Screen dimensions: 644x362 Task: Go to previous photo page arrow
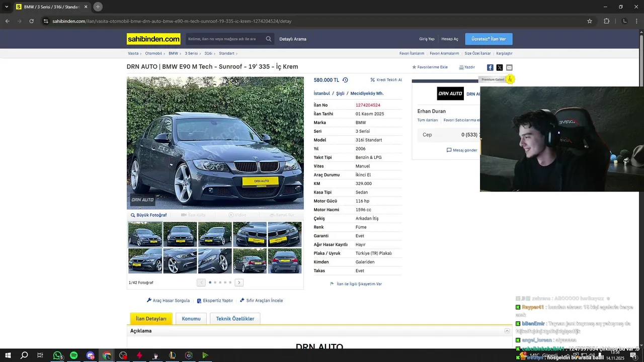pyautogui.click(x=201, y=283)
